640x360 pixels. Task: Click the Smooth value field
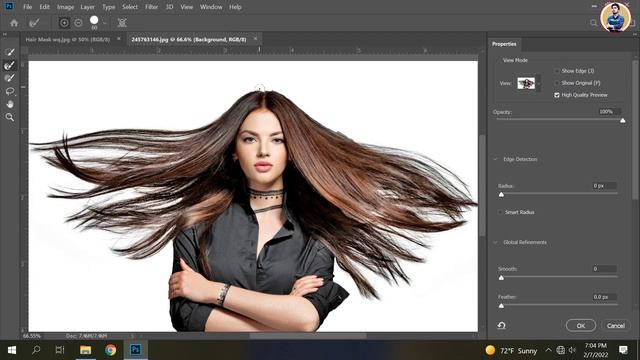(604, 269)
